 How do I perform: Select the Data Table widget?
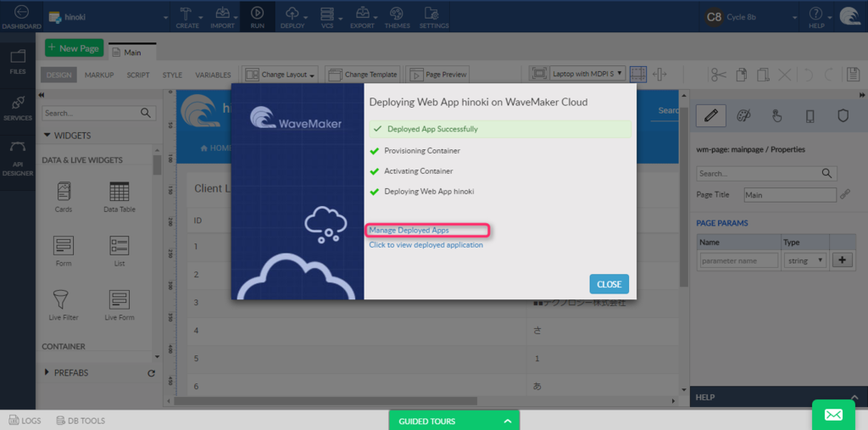120,198
